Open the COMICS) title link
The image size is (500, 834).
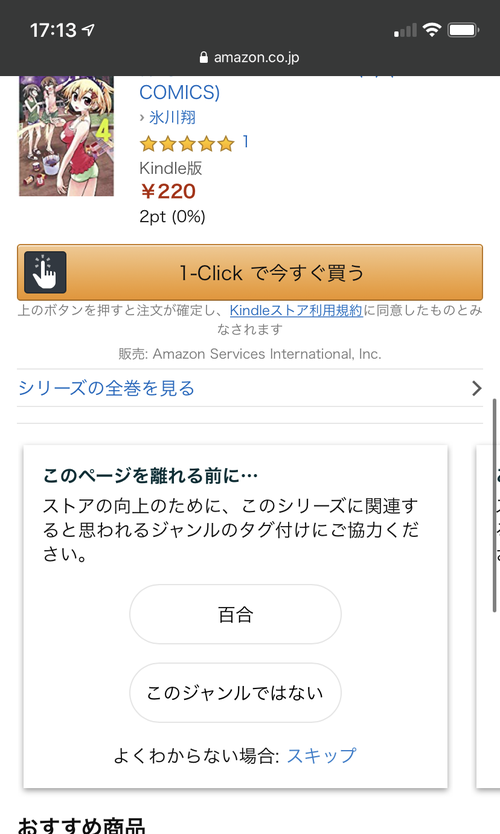[x=179, y=92]
